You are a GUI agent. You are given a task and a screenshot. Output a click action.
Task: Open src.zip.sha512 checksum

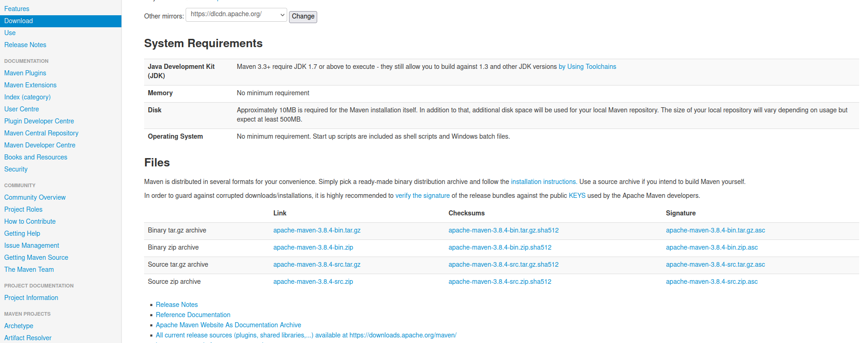pyautogui.click(x=500, y=282)
